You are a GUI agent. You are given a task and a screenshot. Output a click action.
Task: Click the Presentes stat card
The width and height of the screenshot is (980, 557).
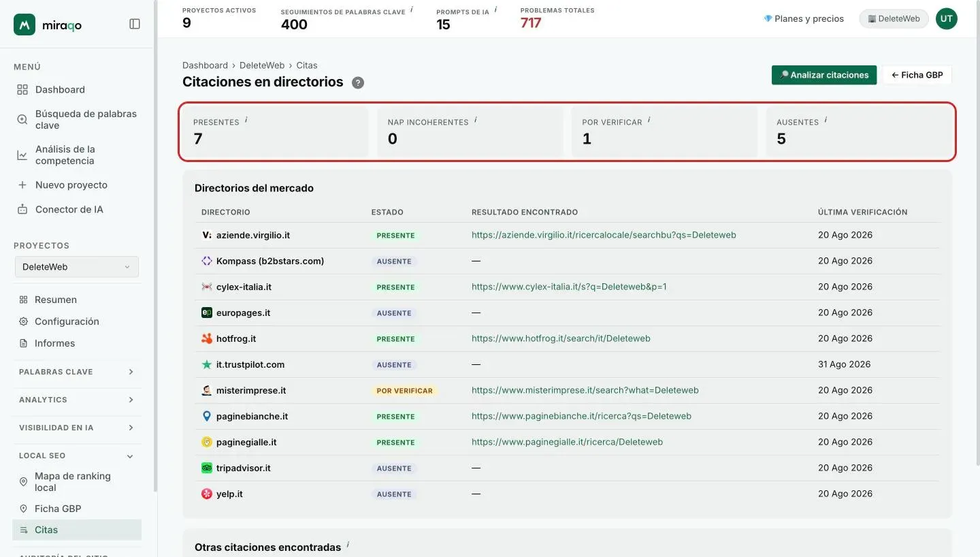[275, 131]
